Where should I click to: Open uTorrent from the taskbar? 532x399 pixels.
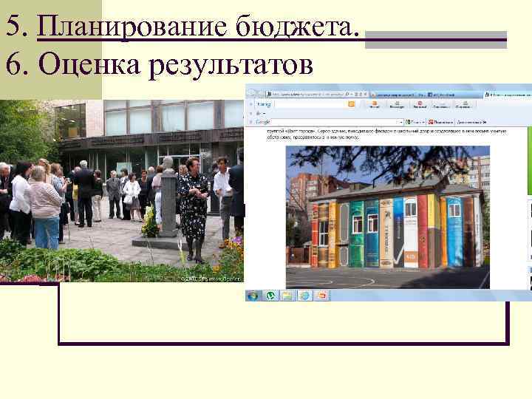[270, 296]
